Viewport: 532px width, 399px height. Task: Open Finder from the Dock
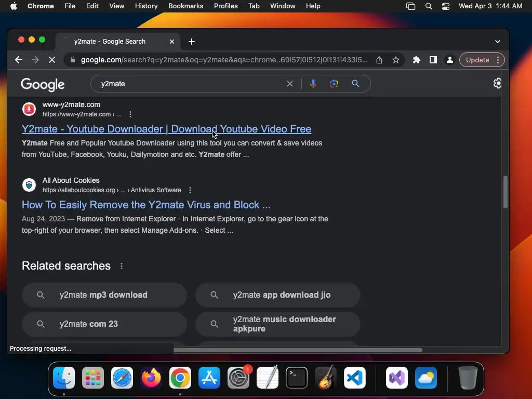[64, 378]
